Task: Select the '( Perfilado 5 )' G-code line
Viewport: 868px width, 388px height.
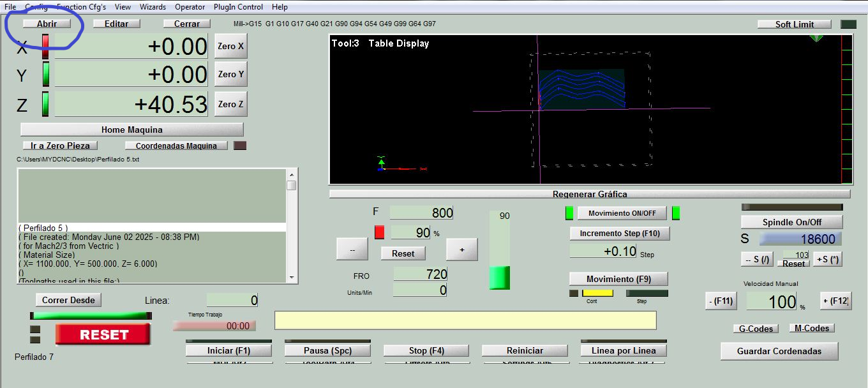Action: click(152, 228)
